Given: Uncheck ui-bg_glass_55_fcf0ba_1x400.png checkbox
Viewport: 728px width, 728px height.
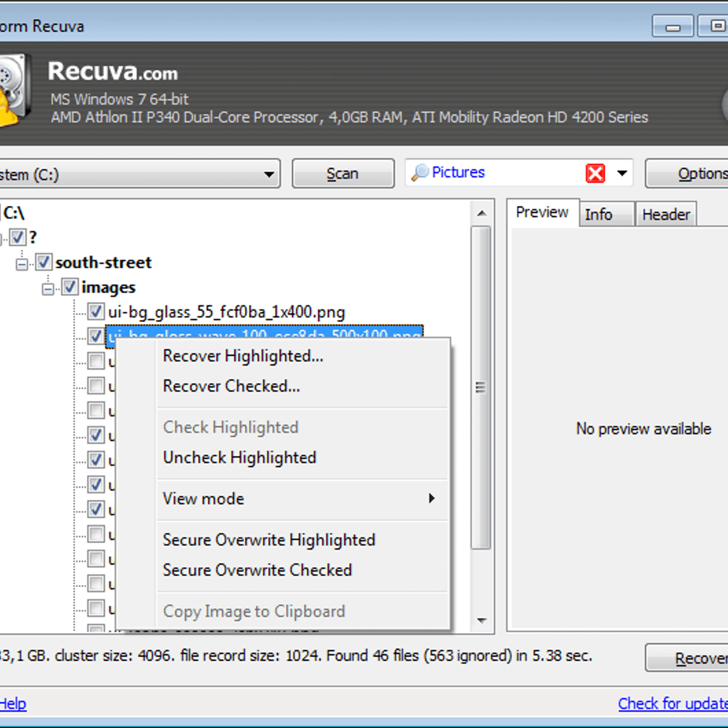Looking at the screenshot, I should click(x=96, y=312).
